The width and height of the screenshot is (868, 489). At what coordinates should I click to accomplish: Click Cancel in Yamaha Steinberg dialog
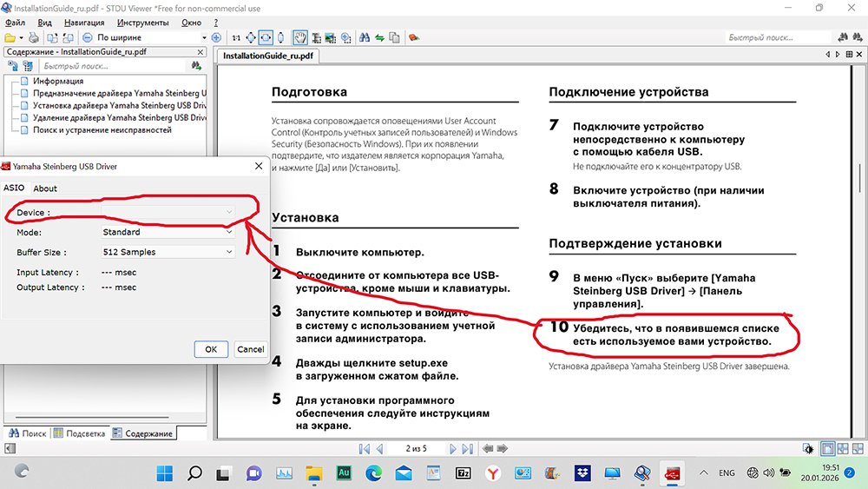250,349
